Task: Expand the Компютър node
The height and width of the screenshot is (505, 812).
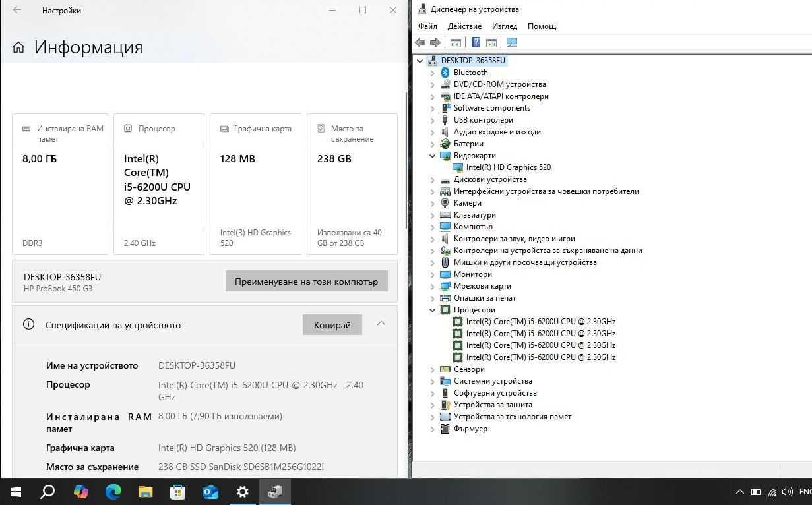Action: (433, 227)
